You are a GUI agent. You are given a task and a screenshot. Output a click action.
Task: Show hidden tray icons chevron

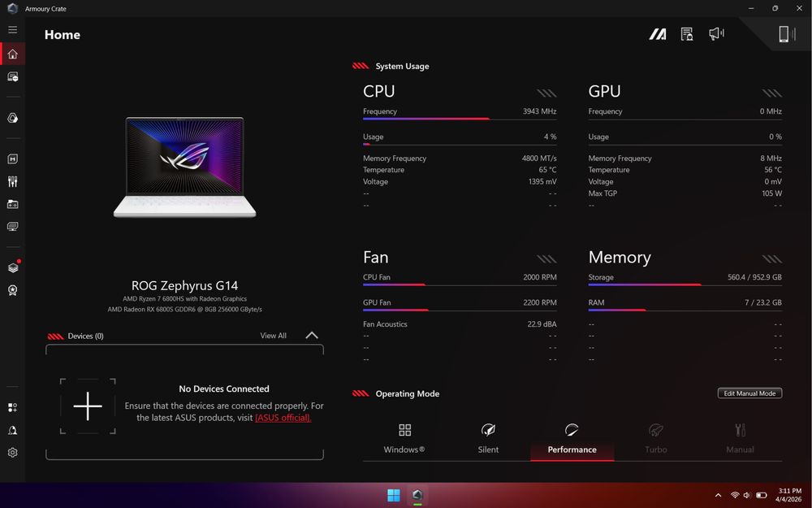click(x=718, y=495)
